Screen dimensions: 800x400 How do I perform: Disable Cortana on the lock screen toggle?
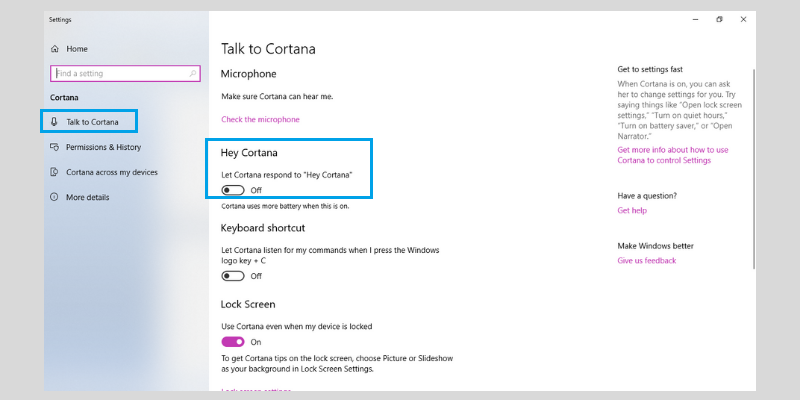pos(233,342)
